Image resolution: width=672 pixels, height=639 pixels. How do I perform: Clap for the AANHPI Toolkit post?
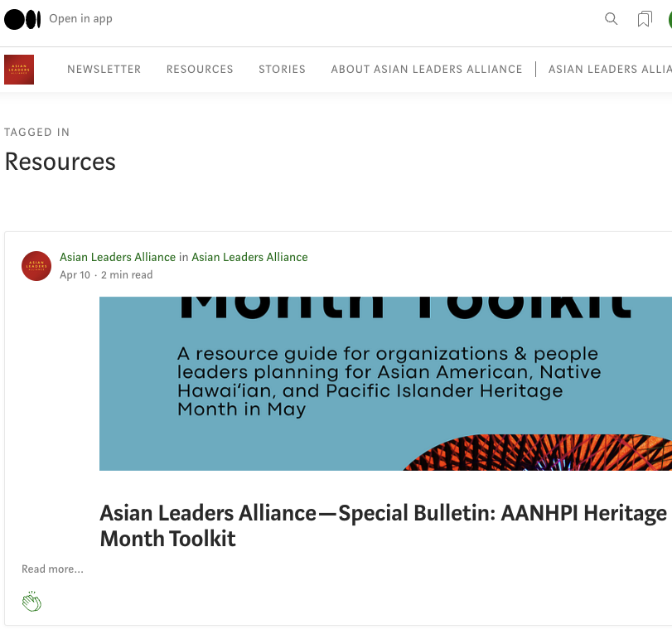[31, 601]
